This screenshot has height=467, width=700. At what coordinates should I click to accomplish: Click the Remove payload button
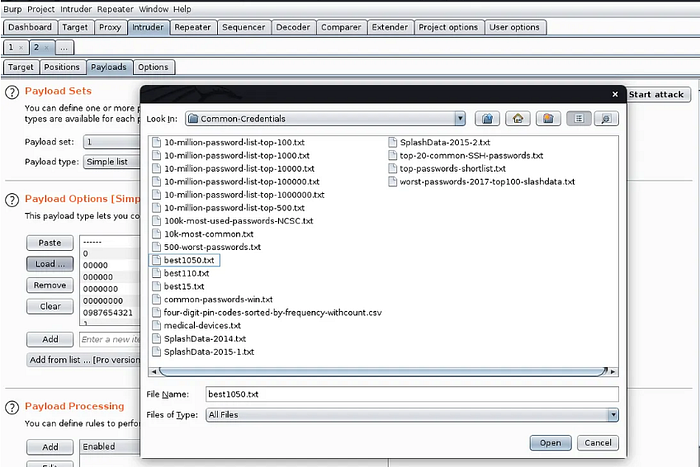tap(50, 285)
